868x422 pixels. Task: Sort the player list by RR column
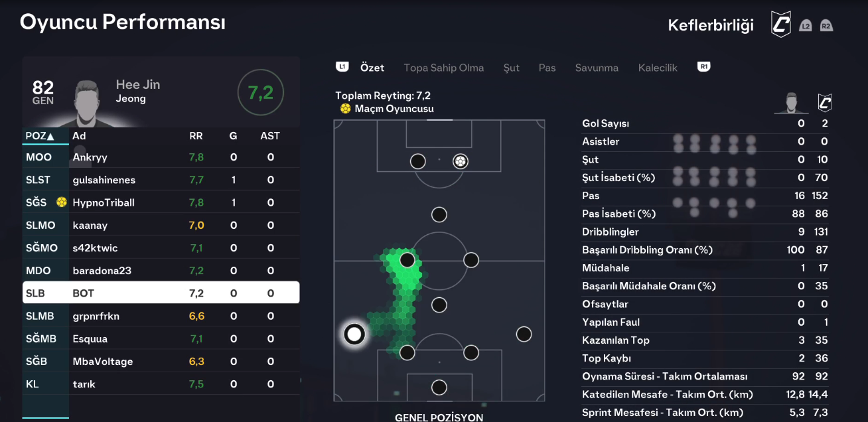[x=196, y=136]
